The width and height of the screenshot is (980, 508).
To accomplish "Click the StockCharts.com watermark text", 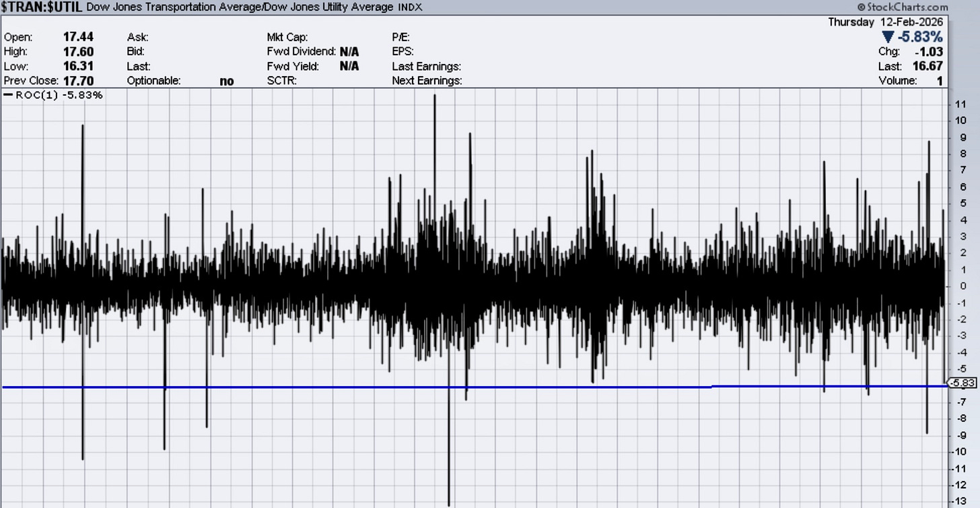I will click(903, 7).
